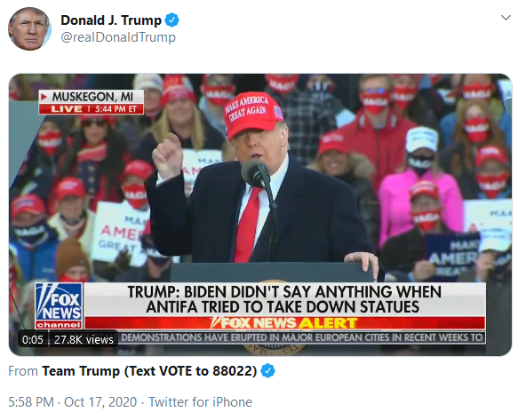526x420 pixels.
Task: Click the scrolling news ticker text
Action: pyautogui.click(x=301, y=337)
